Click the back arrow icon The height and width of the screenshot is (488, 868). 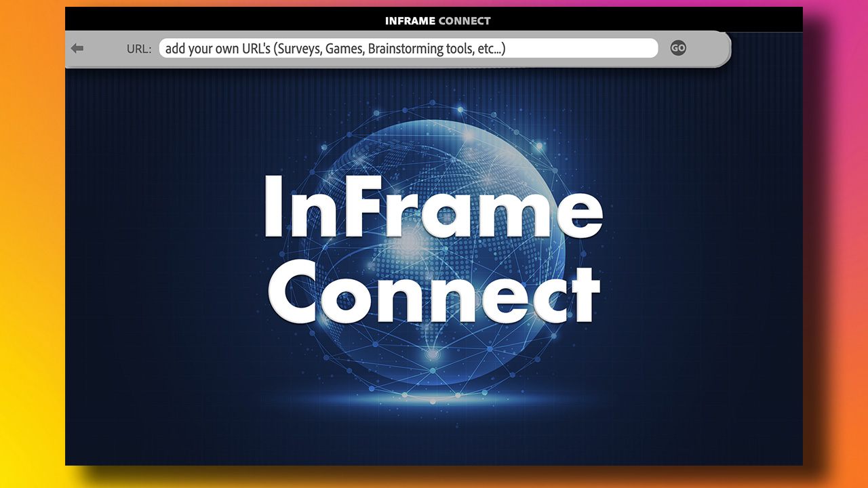(77, 48)
